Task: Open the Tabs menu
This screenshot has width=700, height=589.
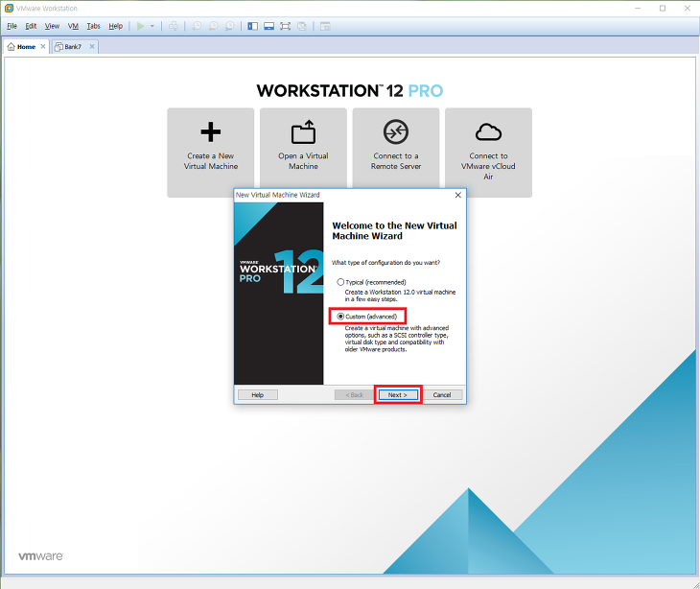Action: click(93, 26)
